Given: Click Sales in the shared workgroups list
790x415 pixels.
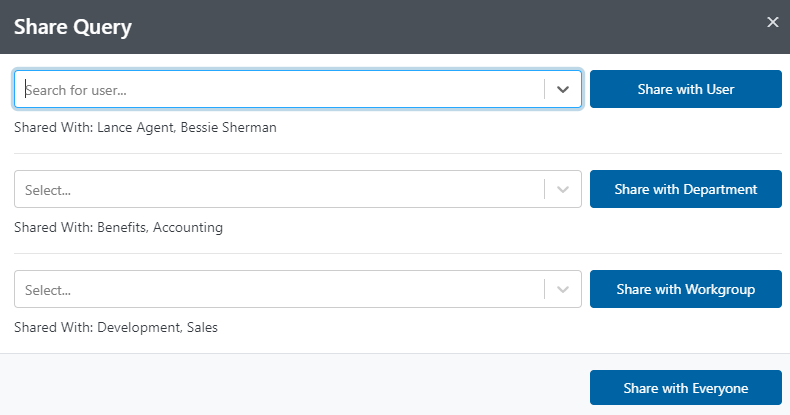Looking at the screenshot, I should click(201, 327).
